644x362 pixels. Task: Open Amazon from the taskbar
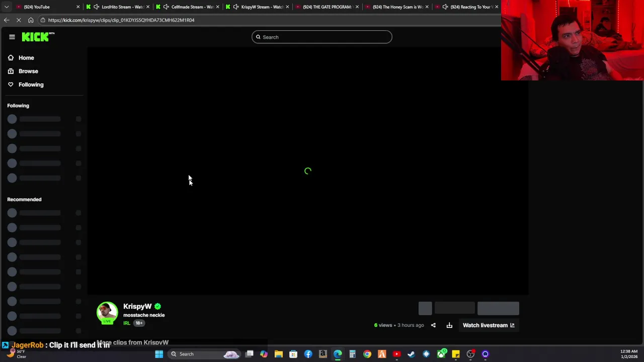(x=323, y=354)
